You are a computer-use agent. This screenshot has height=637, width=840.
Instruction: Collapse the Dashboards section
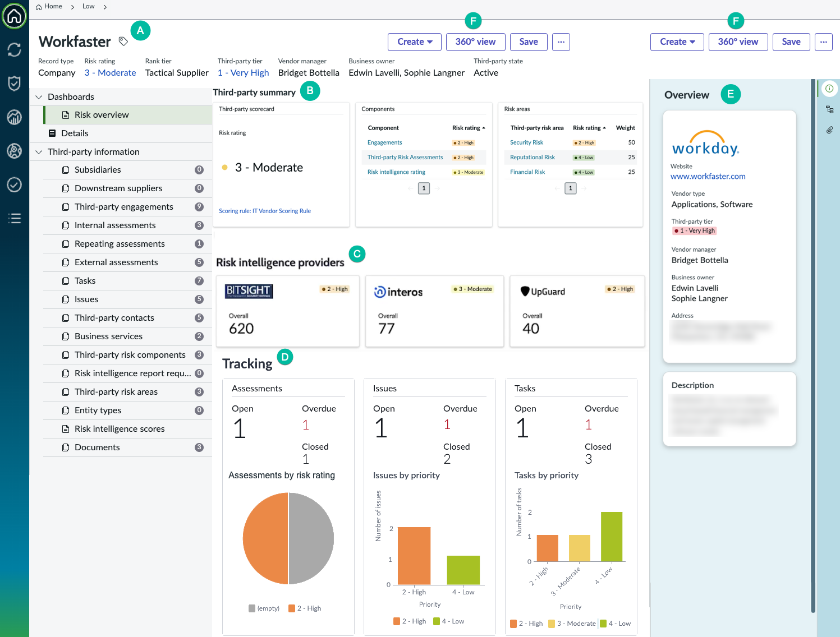click(x=39, y=97)
